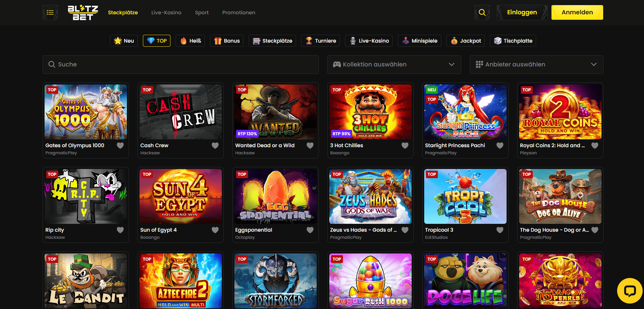Open the Sport section
644x309 pixels.
pos(202,13)
